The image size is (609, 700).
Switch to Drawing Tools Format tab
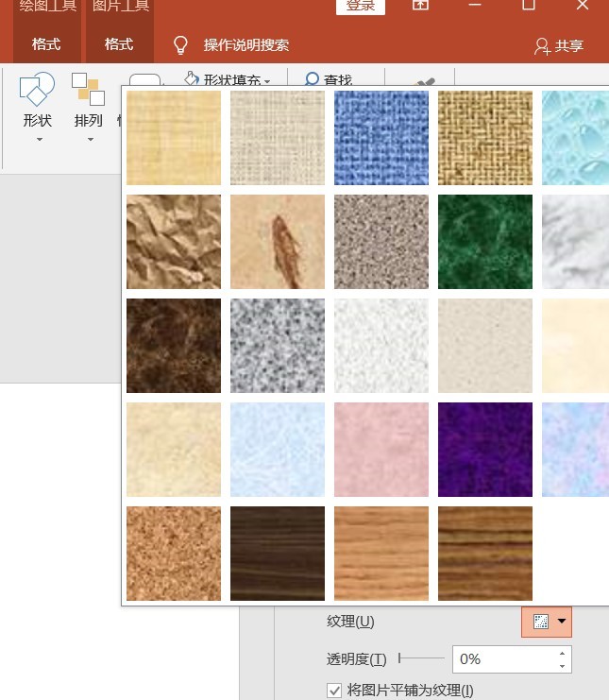pos(46,44)
